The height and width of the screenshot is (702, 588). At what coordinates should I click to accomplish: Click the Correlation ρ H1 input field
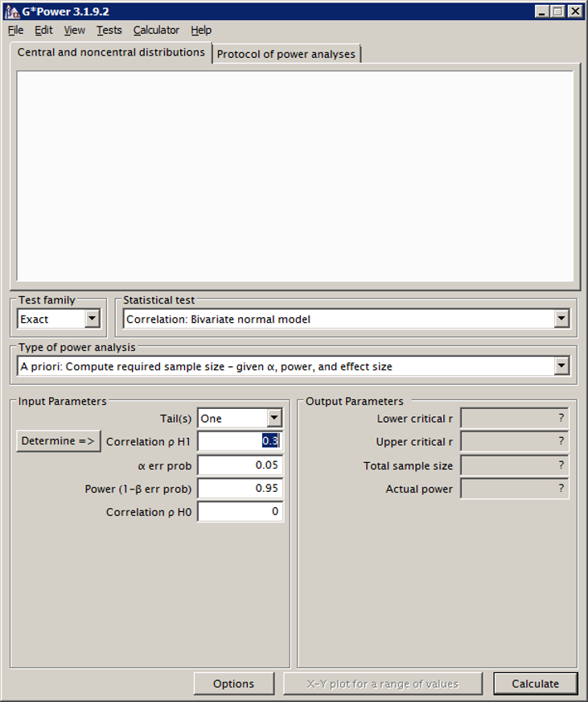[x=240, y=441]
